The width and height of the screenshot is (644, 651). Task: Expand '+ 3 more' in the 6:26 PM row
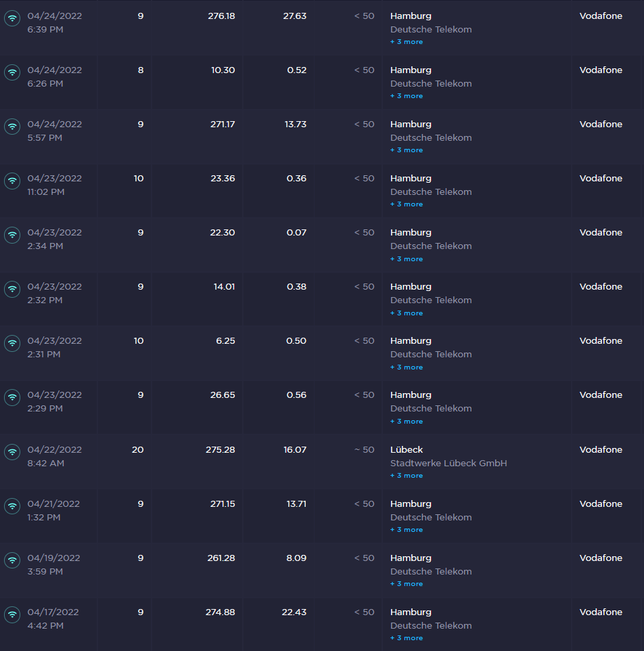point(407,96)
